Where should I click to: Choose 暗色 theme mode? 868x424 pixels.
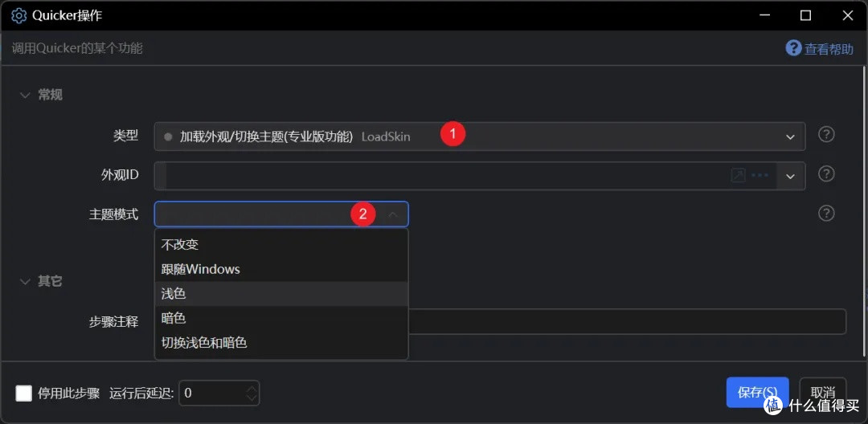281,318
